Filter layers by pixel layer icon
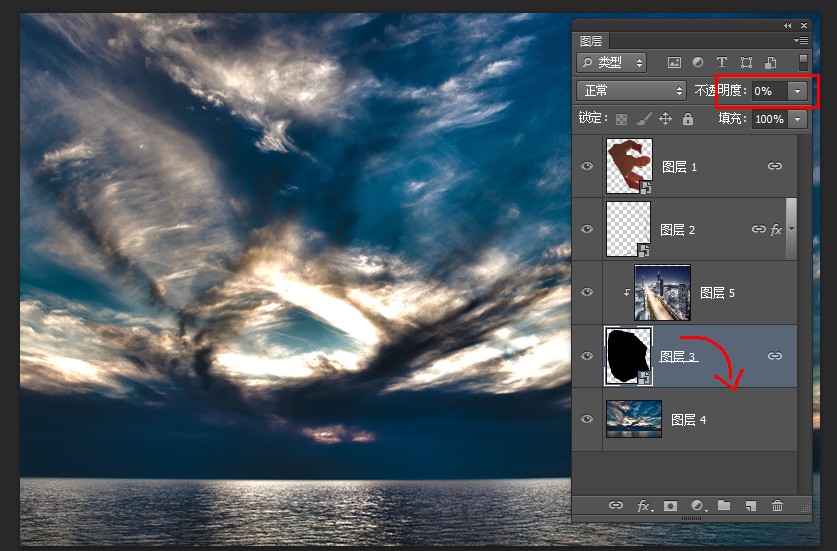This screenshot has height=551, width=837. (x=674, y=62)
